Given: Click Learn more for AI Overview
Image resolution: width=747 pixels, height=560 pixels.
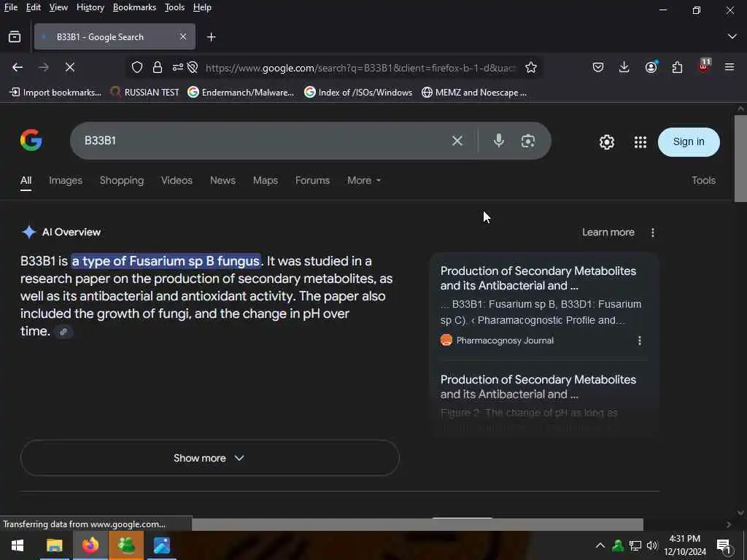Looking at the screenshot, I should point(608,233).
